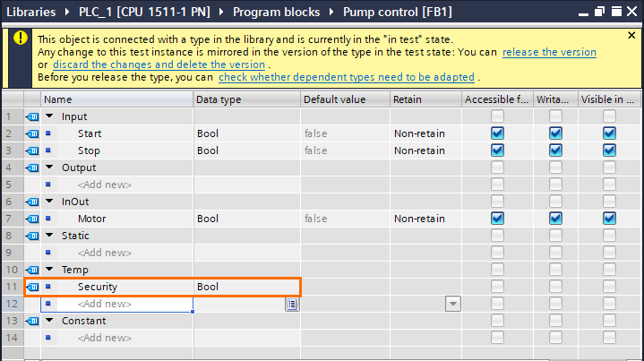Minimize the Pump control editor window
This screenshot has width=644, height=361.
click(583, 14)
